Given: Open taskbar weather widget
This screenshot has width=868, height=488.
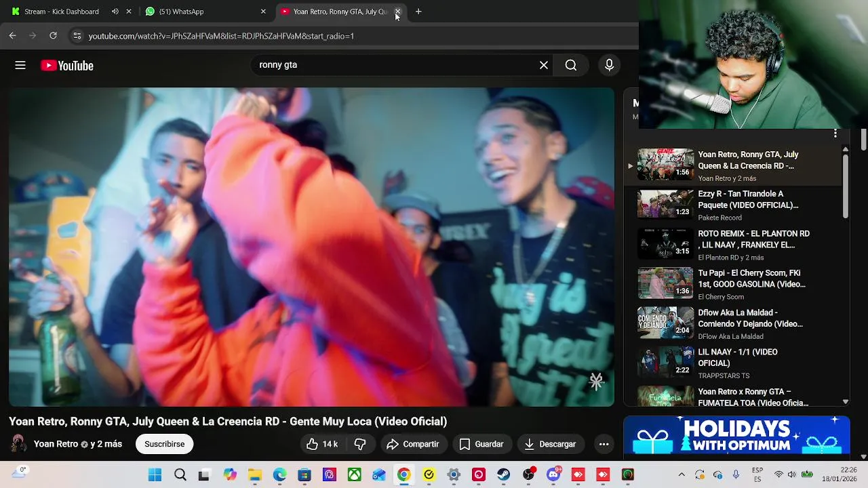Looking at the screenshot, I should (20, 472).
